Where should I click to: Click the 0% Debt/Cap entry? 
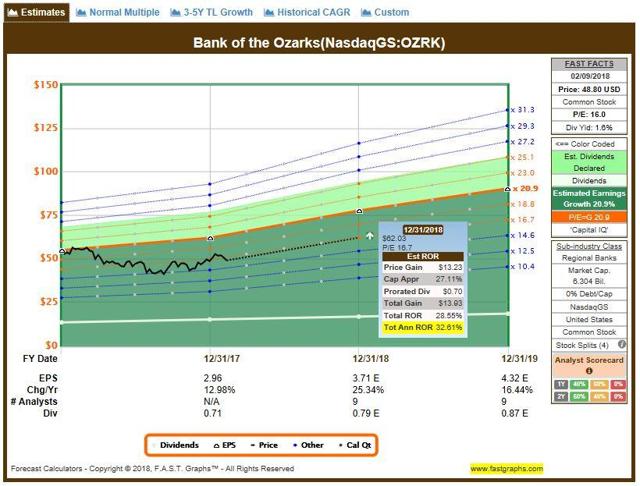589,294
